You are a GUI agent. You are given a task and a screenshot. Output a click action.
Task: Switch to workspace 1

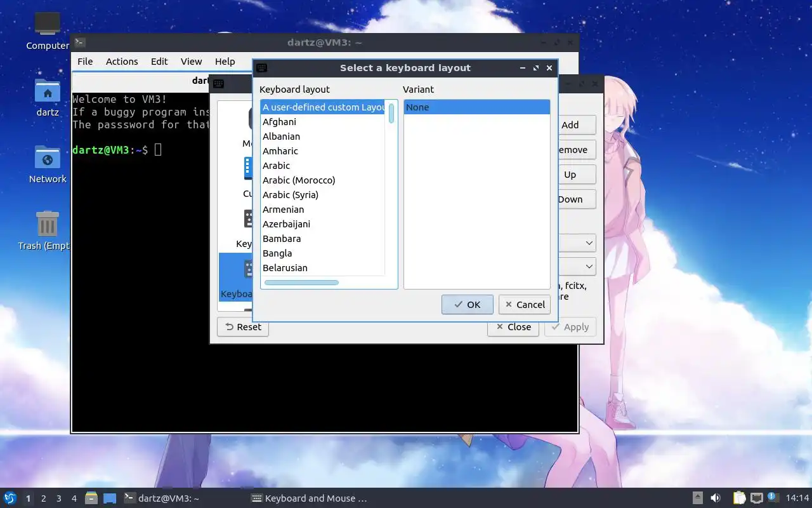28,498
